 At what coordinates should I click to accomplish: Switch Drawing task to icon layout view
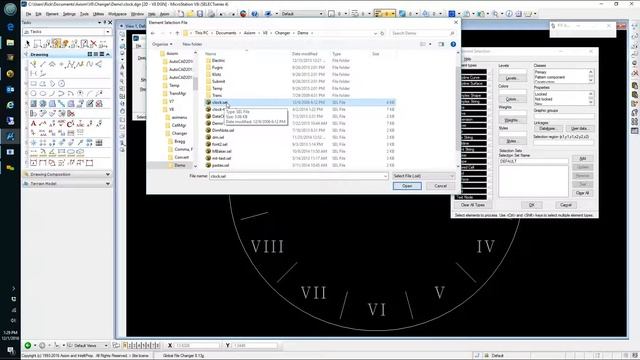pyautogui.click(x=90, y=54)
